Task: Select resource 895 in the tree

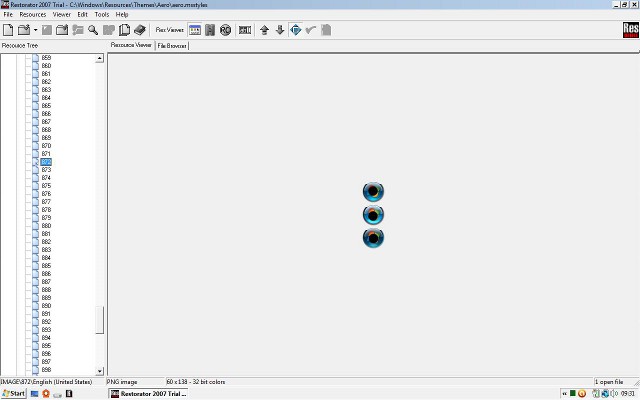Action: [46, 345]
